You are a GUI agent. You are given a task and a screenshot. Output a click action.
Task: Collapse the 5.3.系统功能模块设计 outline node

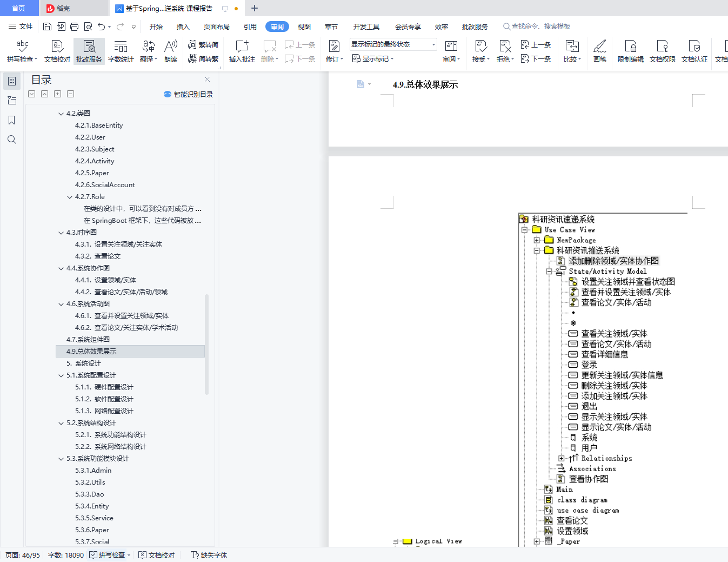click(61, 459)
